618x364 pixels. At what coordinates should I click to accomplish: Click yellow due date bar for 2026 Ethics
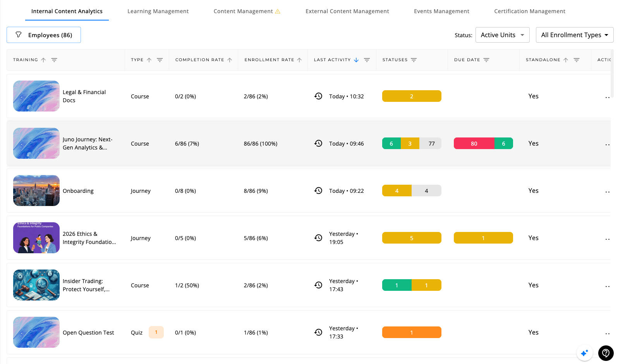tap(483, 238)
